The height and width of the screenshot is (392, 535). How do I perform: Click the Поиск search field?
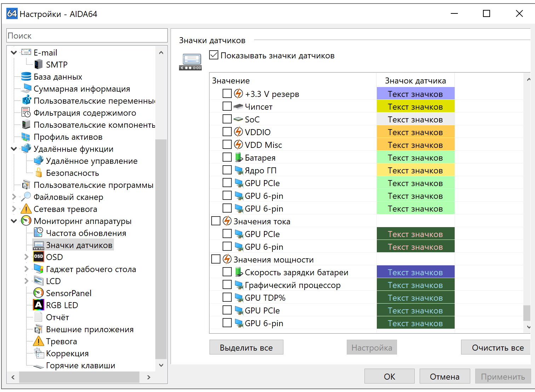coord(87,35)
